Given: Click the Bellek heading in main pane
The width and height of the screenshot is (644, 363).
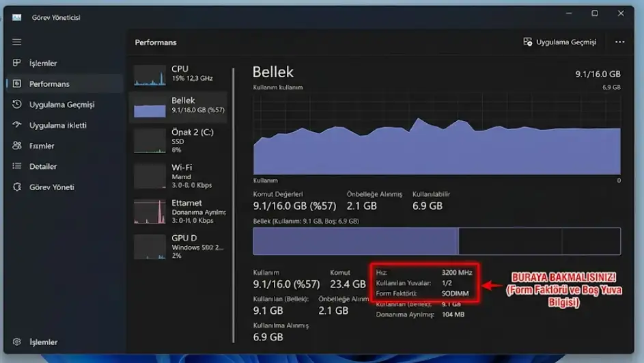Looking at the screenshot, I should click(x=273, y=72).
